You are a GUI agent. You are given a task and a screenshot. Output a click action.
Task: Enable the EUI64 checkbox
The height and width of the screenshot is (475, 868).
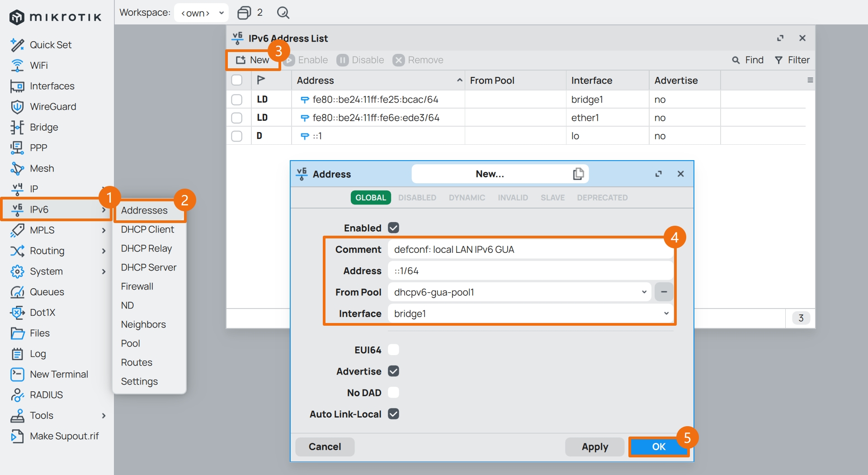tap(393, 350)
